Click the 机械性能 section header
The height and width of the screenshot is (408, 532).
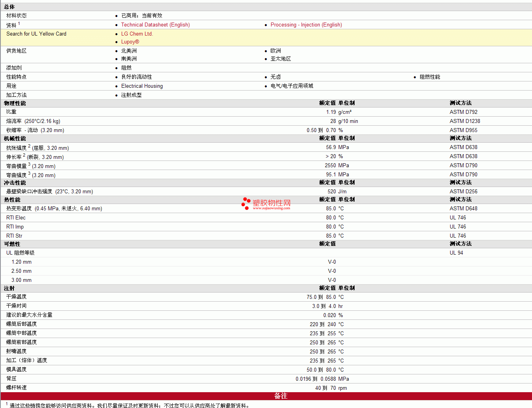(15, 138)
